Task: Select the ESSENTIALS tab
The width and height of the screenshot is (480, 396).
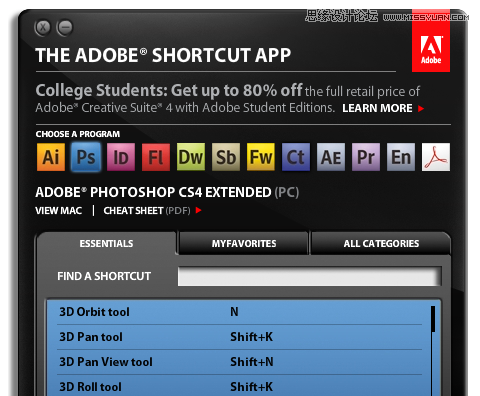Action: pos(106,243)
